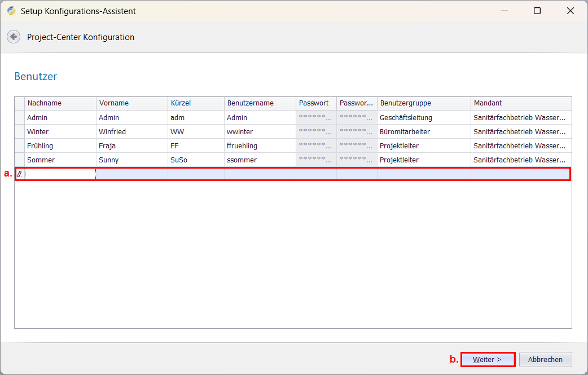This screenshot has height=375, width=588.
Task: Click the Benutzername column header
Action: pos(260,103)
